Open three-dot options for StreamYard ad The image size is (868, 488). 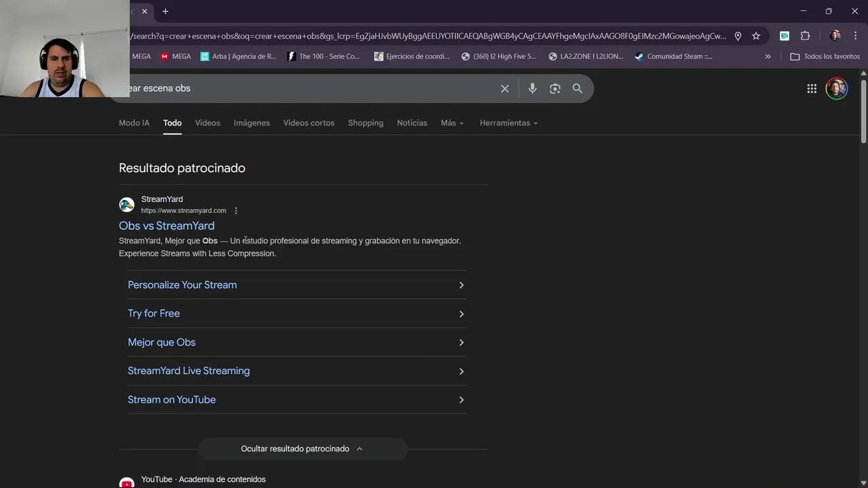pos(236,211)
